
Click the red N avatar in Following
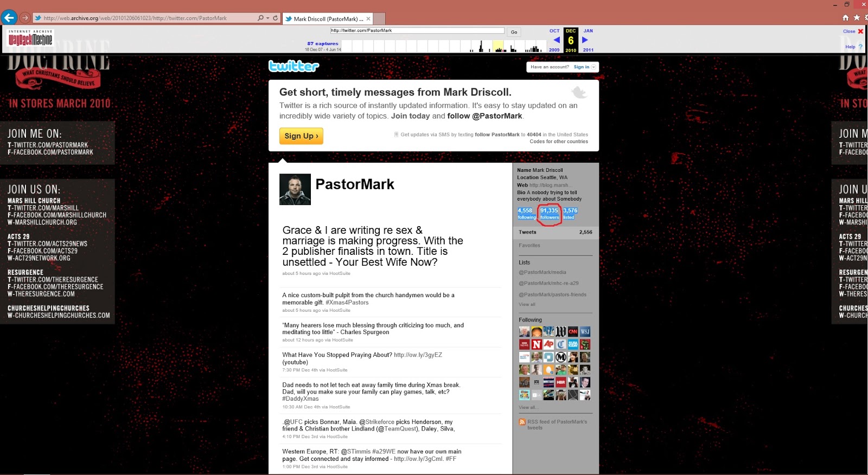(x=537, y=344)
